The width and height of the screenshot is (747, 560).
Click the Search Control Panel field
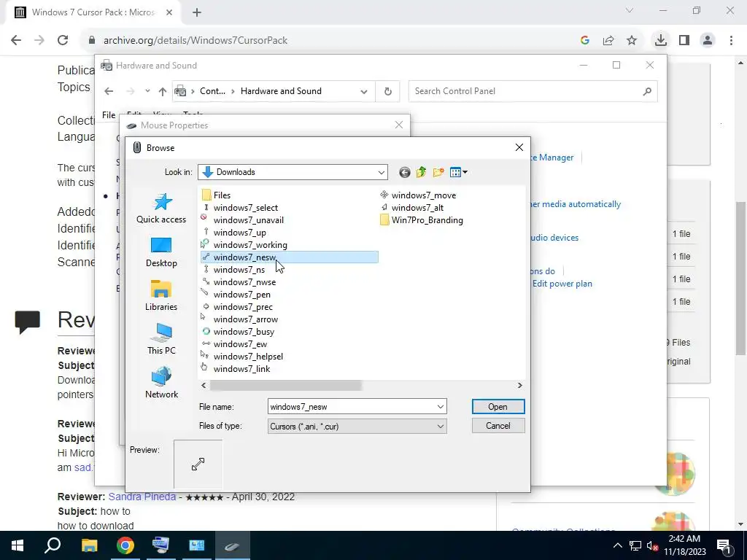click(533, 91)
